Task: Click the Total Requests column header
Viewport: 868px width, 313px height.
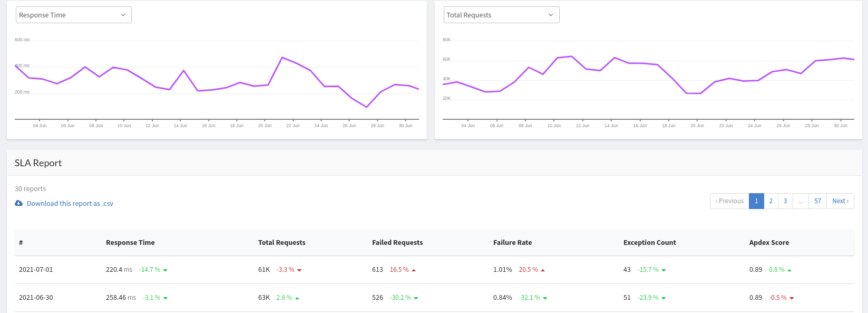Action: (281, 243)
